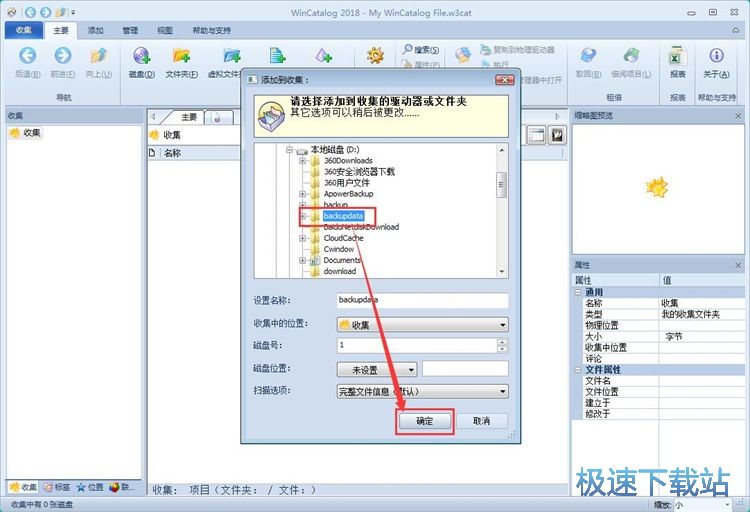Open the 缩放 zoom dropdown in the status bar
This screenshot has width=750, height=512.
[727, 504]
